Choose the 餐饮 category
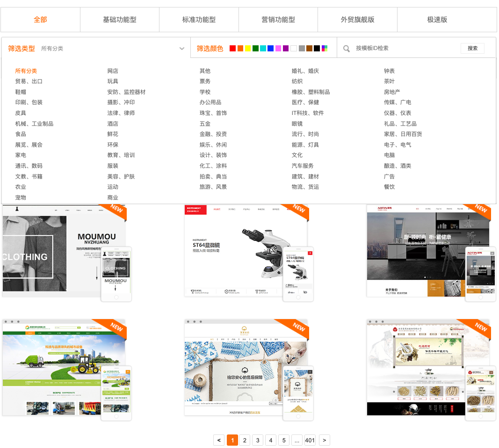This screenshot has width=499, height=448. point(389,187)
